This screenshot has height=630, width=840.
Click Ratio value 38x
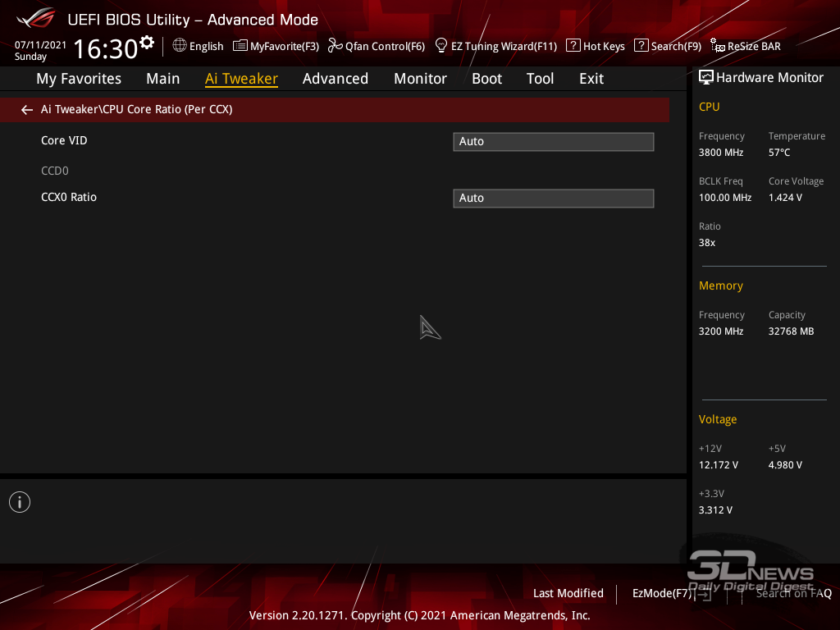[707, 243]
